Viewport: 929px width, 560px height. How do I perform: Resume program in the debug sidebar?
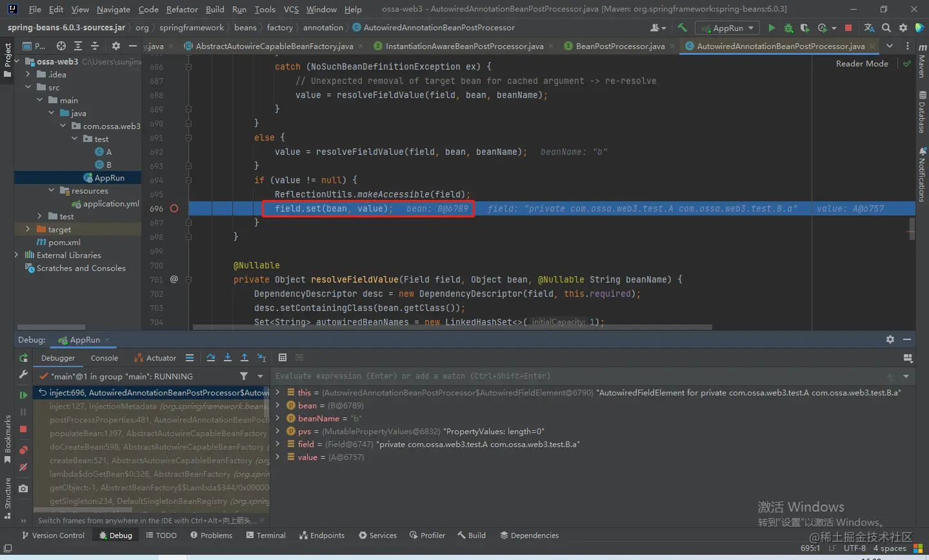pyautogui.click(x=23, y=395)
